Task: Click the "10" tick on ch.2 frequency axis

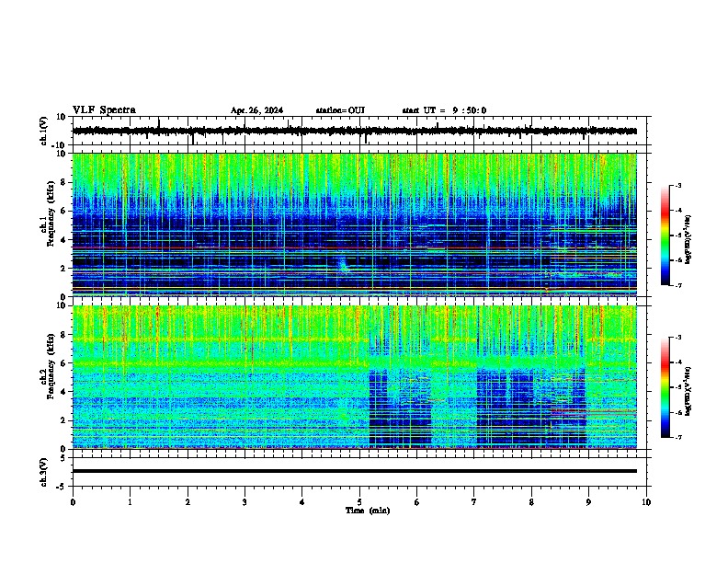Action: tap(62, 305)
